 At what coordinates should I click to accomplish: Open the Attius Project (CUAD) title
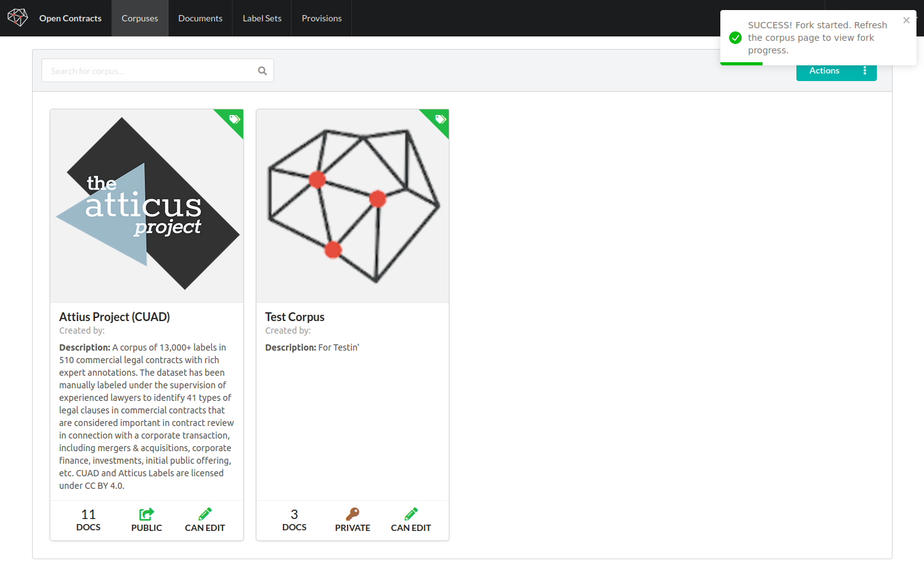click(x=114, y=317)
